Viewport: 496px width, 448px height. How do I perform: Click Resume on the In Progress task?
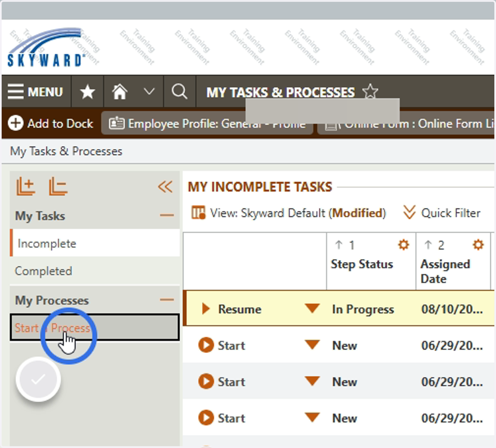pyautogui.click(x=240, y=309)
